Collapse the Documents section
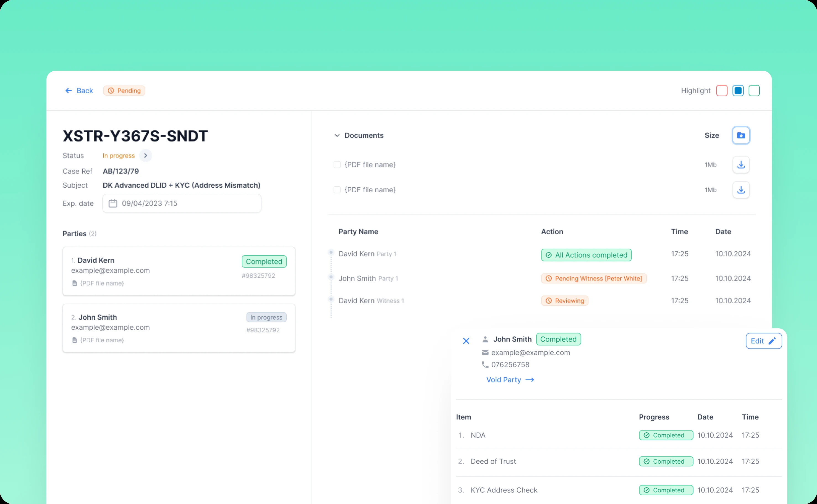Image resolution: width=817 pixels, height=504 pixels. pyautogui.click(x=337, y=135)
